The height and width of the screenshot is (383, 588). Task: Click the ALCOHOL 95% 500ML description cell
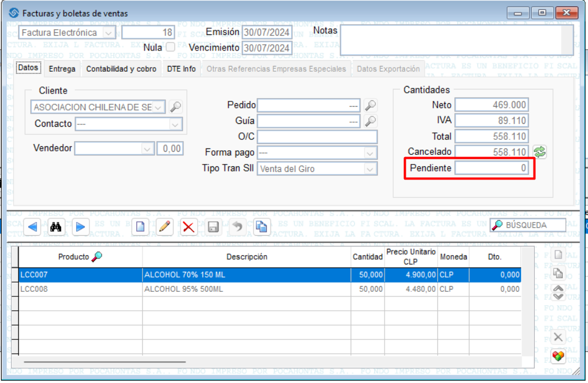tap(247, 289)
